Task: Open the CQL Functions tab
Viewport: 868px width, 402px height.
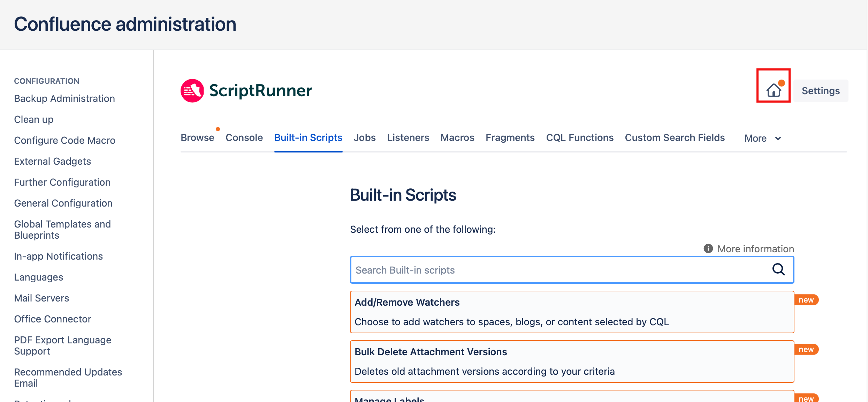Action: [x=580, y=137]
